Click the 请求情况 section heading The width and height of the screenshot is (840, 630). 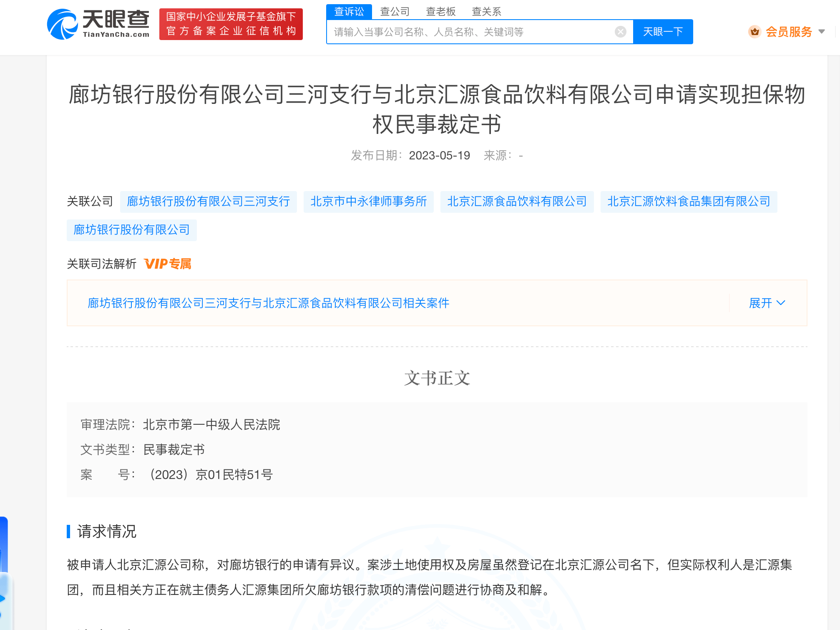coord(107,532)
